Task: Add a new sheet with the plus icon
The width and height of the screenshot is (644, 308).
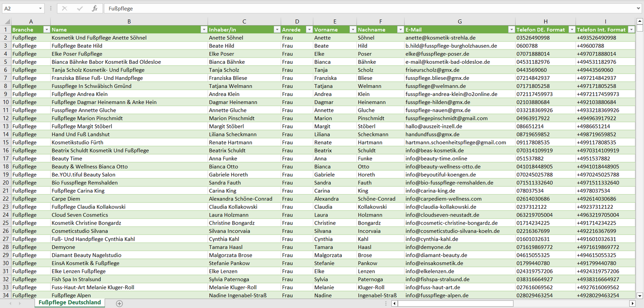Action: coord(119,304)
